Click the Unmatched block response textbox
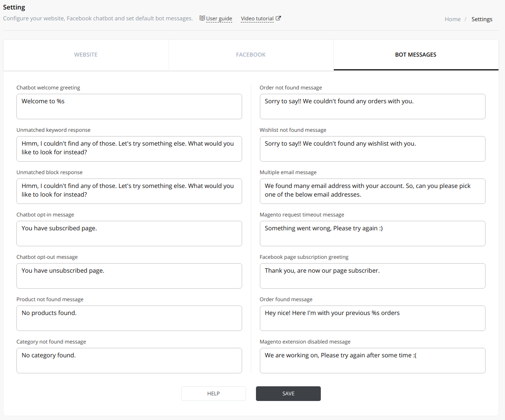The image size is (505, 420). [x=129, y=191]
